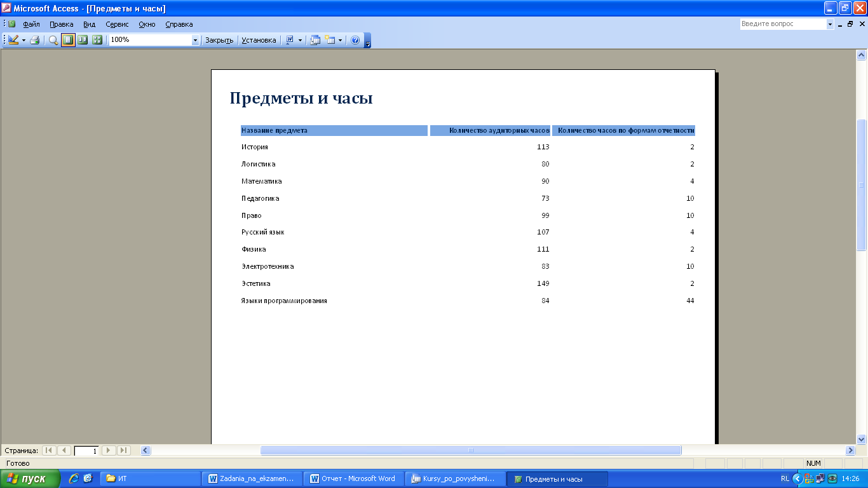Go to next page navigation button
Viewport: 868px width, 488px height.
point(109,451)
